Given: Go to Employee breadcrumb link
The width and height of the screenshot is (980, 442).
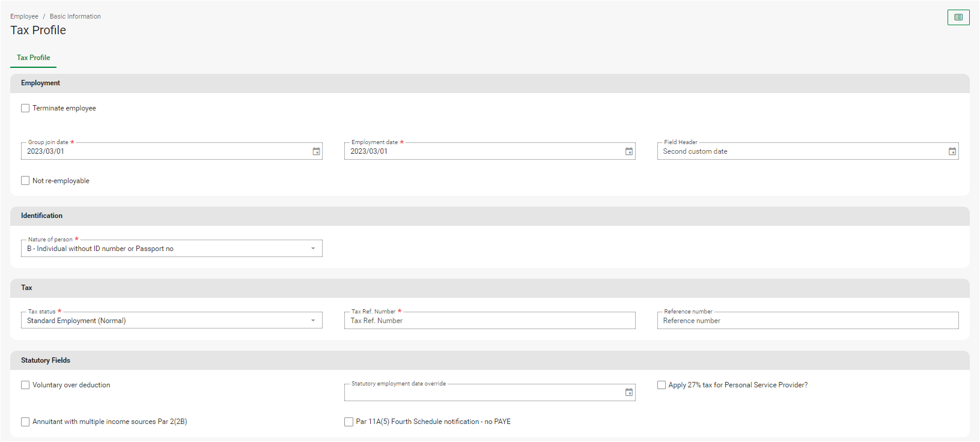Looking at the screenshot, I should coord(24,16).
